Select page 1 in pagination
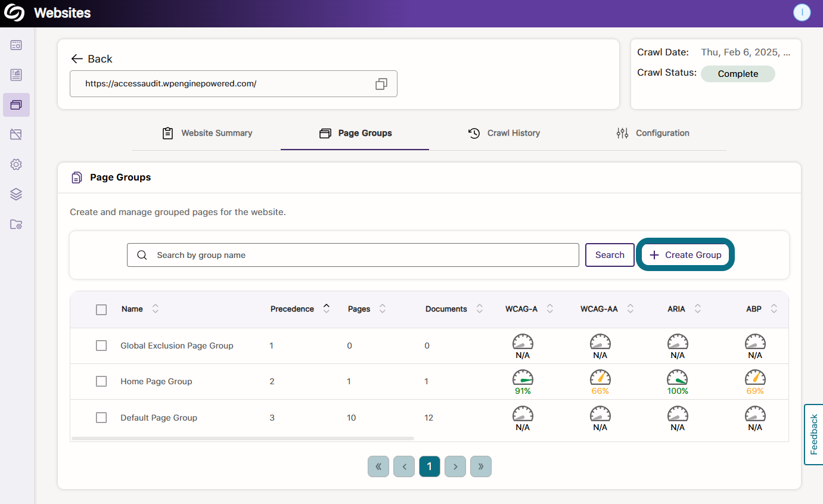The width and height of the screenshot is (823, 504). click(430, 466)
